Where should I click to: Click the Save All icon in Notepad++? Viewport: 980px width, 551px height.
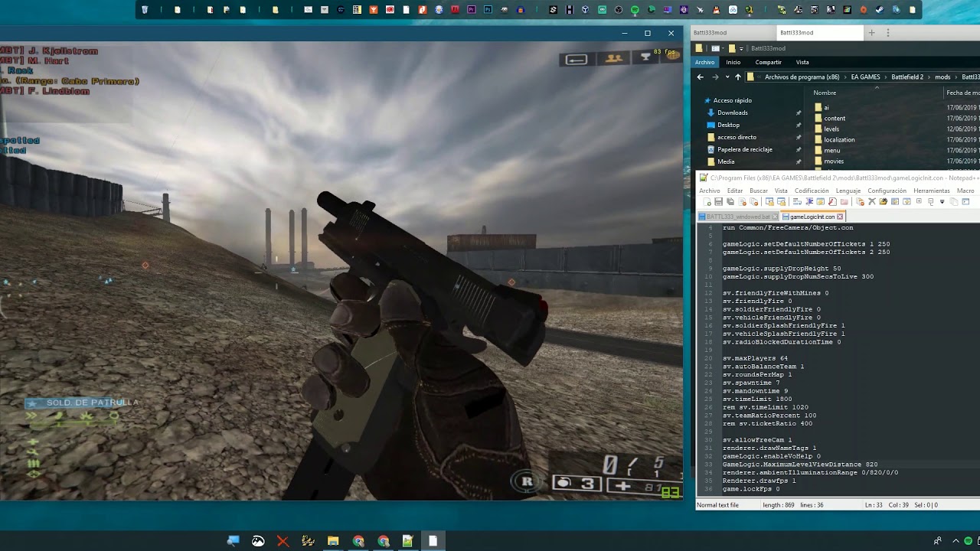[730, 202]
